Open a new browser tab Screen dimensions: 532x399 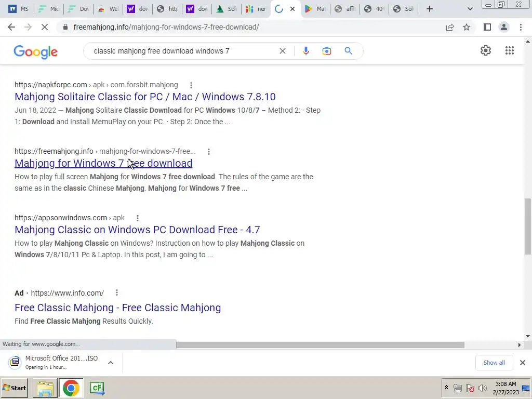pos(430,9)
